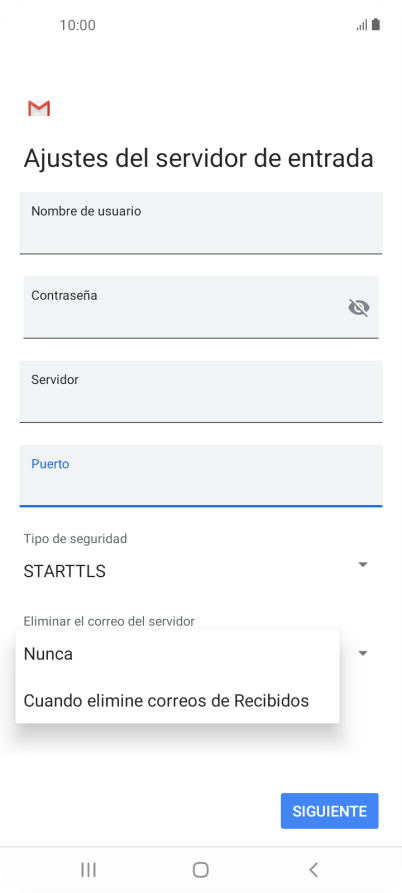Tap the recent apps navigation icon
This screenshot has width=402, height=893.
click(88, 870)
